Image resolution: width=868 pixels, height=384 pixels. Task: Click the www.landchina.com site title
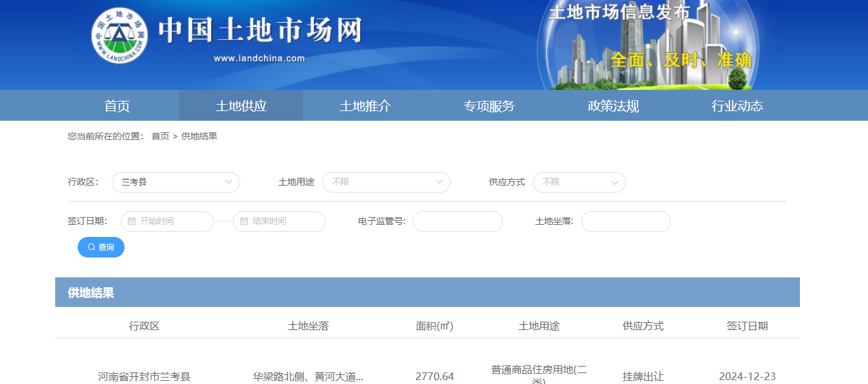pos(259,58)
